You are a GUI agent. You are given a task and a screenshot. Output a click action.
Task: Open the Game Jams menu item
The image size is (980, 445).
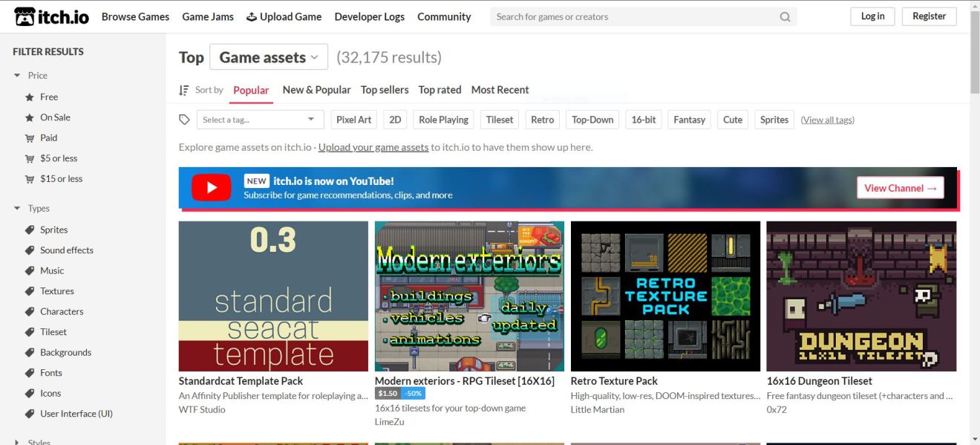pos(208,16)
